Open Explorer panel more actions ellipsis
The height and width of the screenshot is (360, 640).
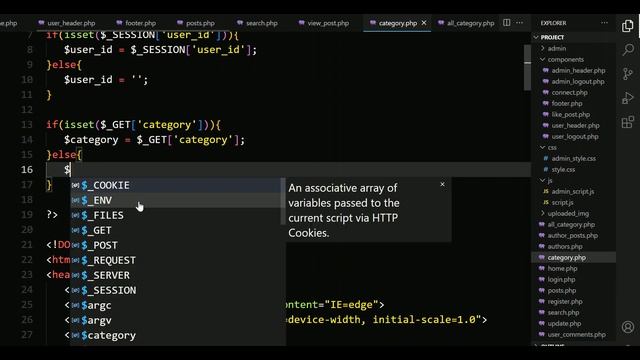click(604, 23)
